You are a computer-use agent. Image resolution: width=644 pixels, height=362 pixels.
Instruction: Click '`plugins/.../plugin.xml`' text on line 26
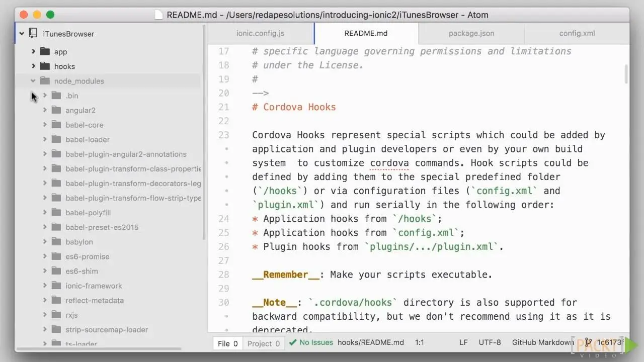tap(431, 246)
